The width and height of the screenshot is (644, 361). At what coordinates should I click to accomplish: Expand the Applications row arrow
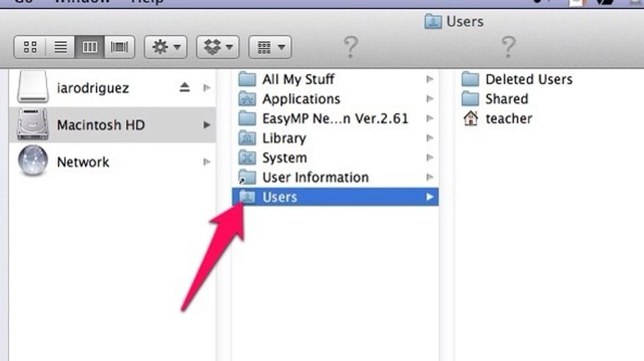(430, 98)
